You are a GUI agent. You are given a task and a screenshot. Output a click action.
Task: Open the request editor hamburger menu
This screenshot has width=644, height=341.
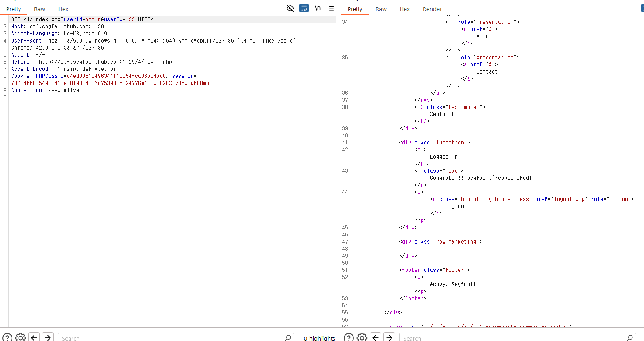pyautogui.click(x=331, y=8)
